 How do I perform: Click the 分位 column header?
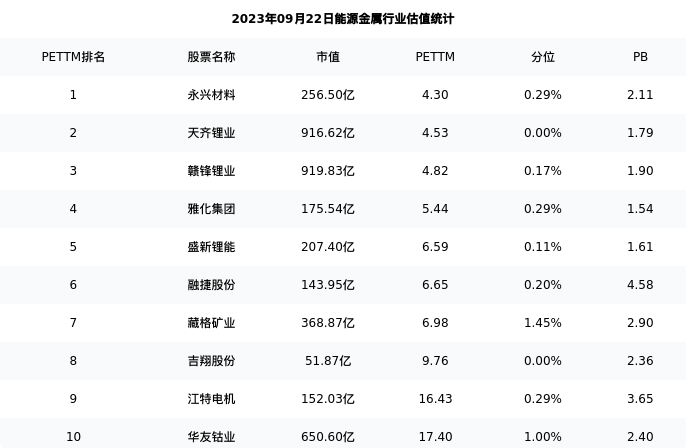tap(542, 57)
